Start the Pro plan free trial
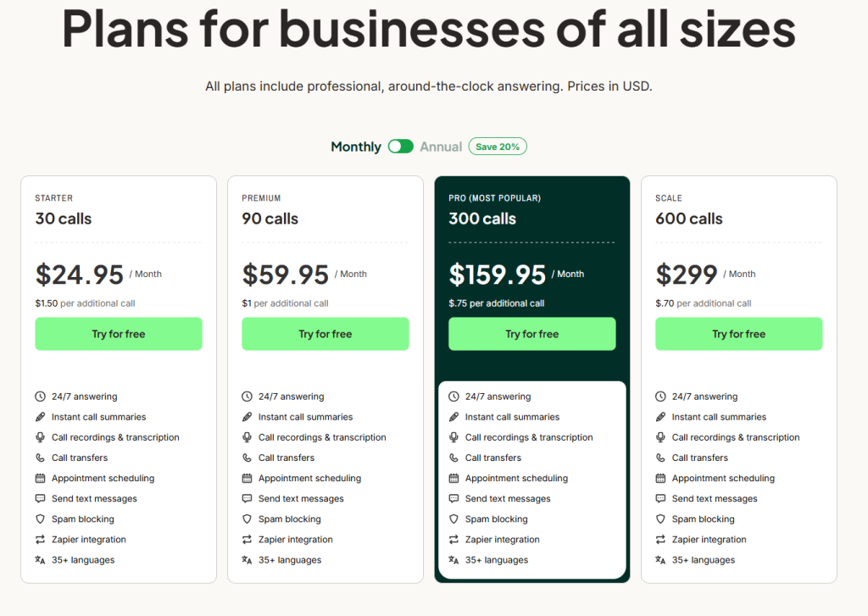868x616 pixels. click(x=532, y=334)
